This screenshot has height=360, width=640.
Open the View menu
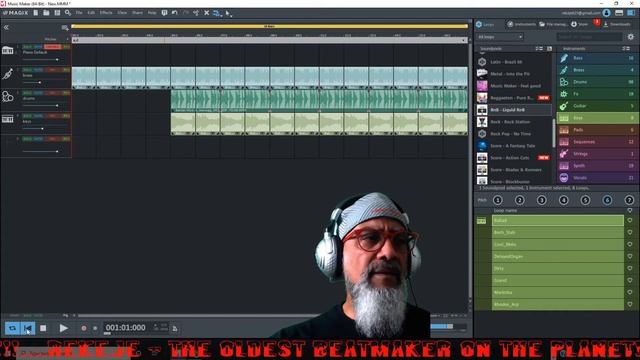(x=122, y=13)
